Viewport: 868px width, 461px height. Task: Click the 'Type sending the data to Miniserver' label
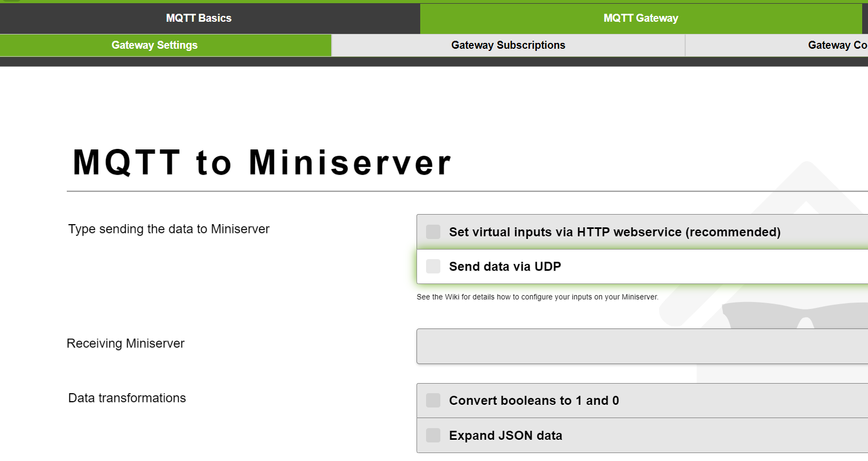(x=169, y=229)
